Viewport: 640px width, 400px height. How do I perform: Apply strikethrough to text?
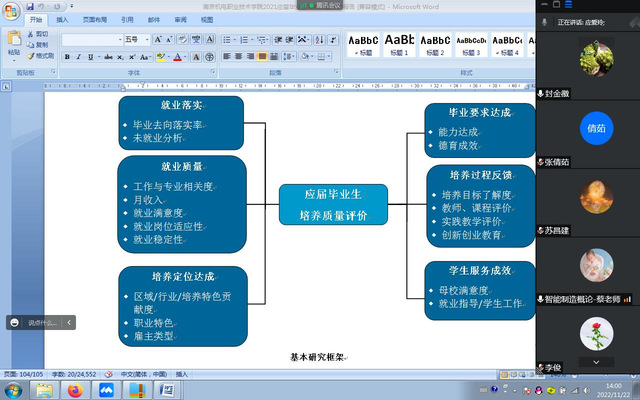click(x=106, y=57)
